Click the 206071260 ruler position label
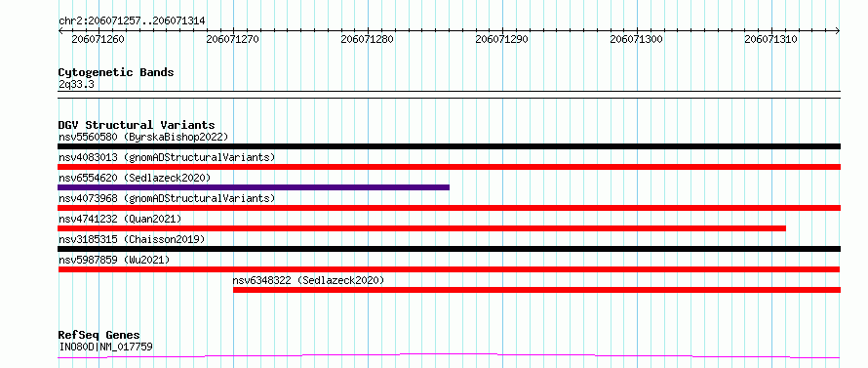 tap(99, 39)
